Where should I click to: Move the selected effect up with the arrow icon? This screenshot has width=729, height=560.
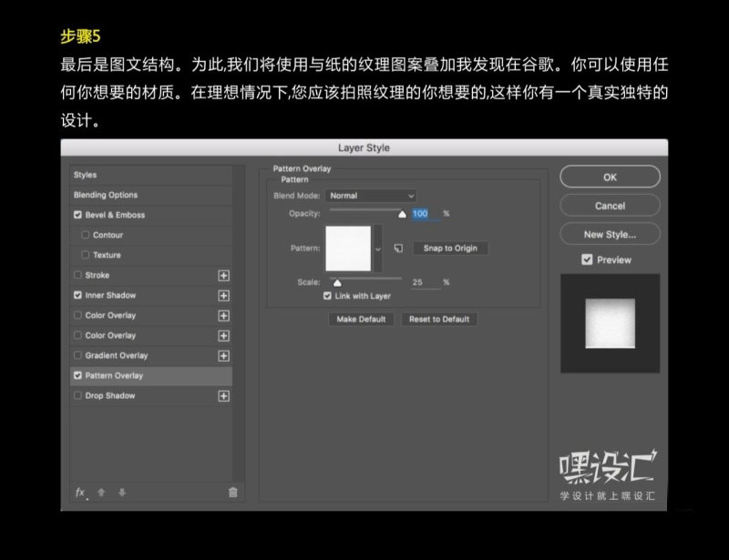102,492
